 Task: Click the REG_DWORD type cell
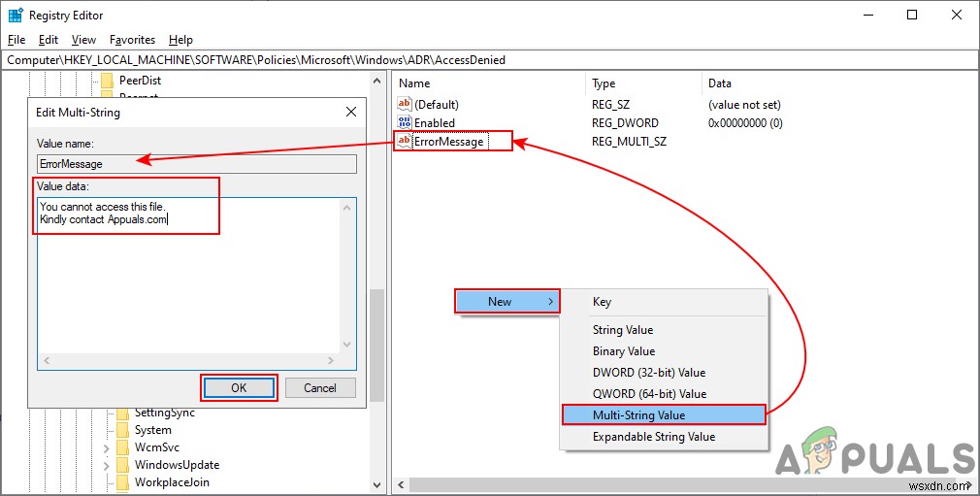pos(624,122)
